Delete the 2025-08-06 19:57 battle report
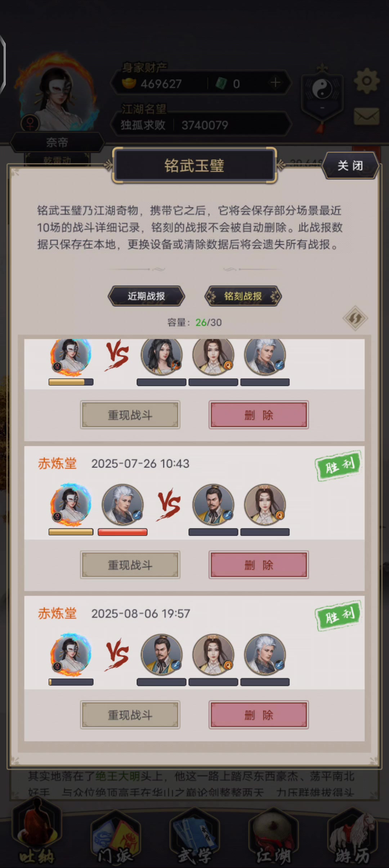 (x=259, y=715)
